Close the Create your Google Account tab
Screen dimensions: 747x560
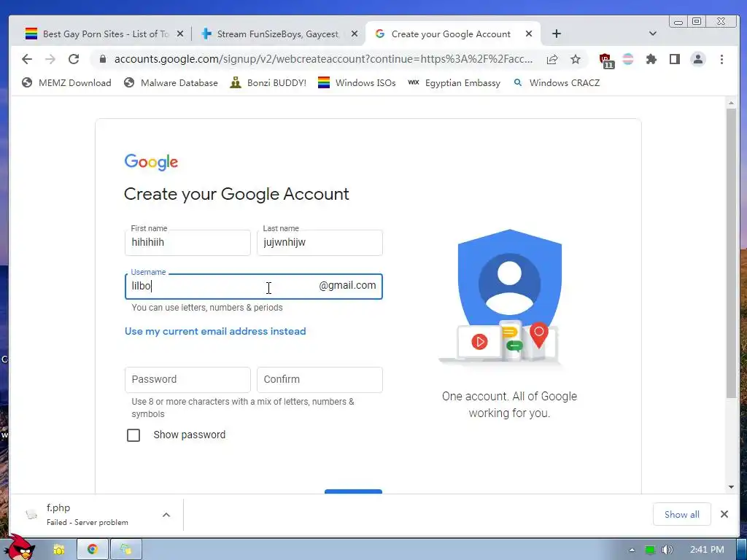529,34
